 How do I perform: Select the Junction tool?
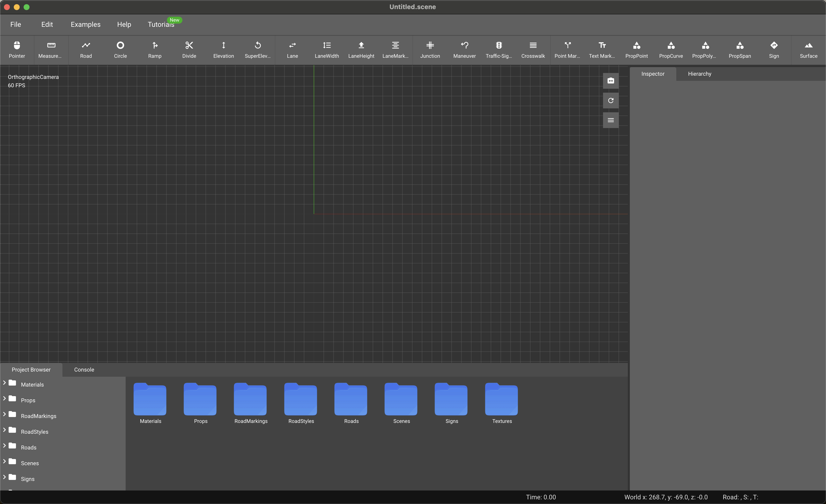pos(430,50)
